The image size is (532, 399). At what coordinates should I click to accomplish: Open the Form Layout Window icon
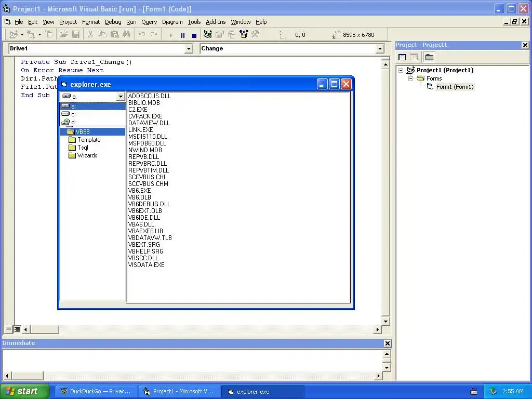coord(232,35)
